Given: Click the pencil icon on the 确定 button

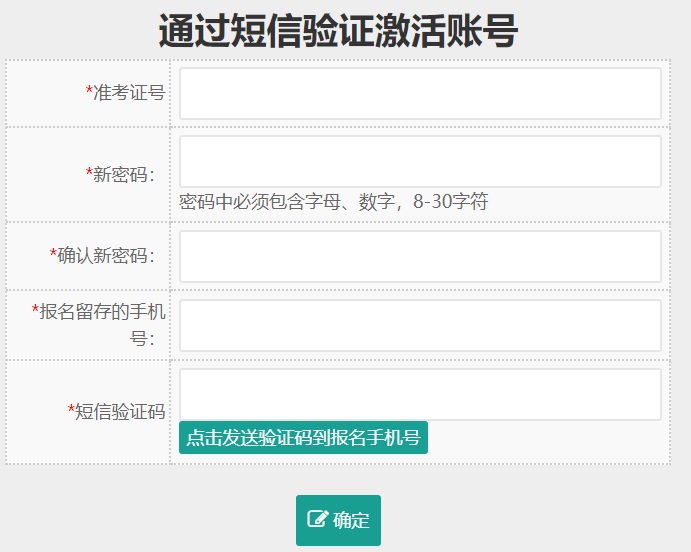Looking at the screenshot, I should pos(317,519).
